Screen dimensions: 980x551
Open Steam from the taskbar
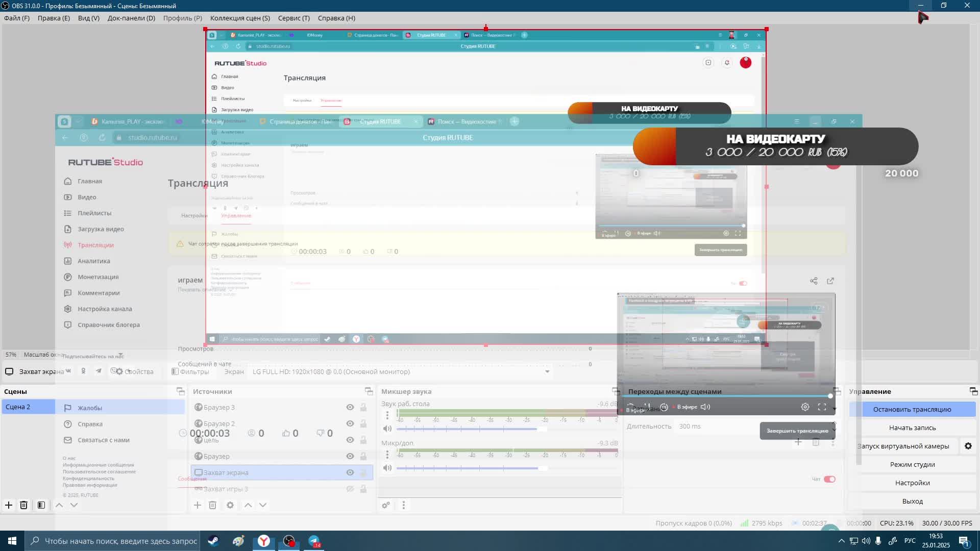(213, 541)
